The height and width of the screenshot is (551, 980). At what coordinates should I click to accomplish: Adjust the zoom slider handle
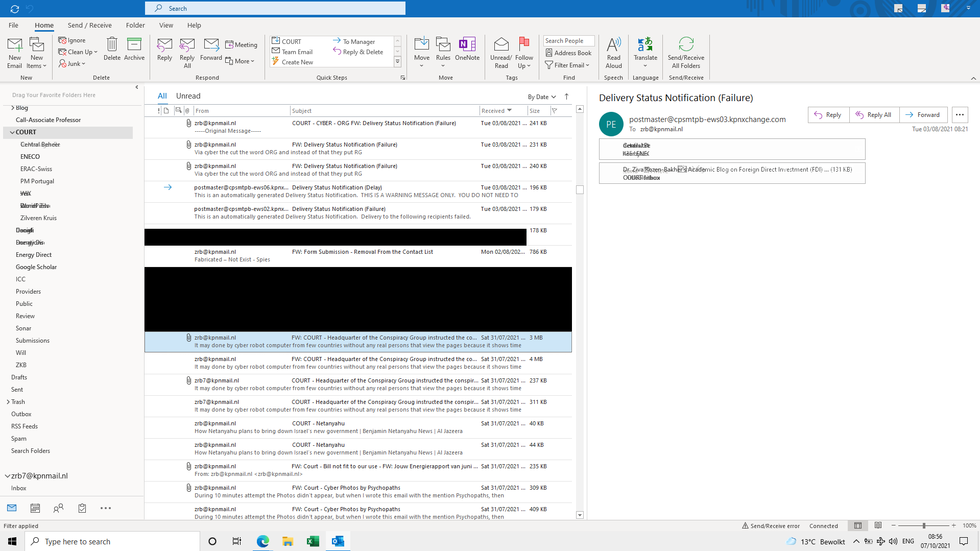923,525
